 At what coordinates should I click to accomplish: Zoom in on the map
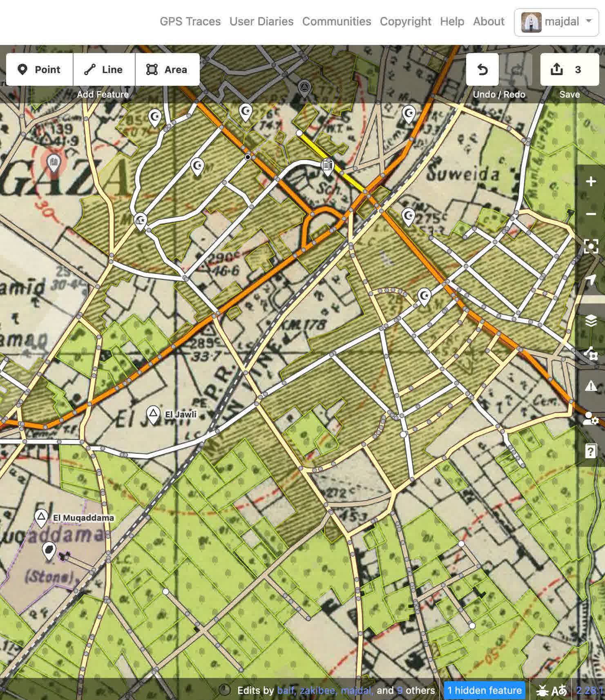tap(591, 181)
